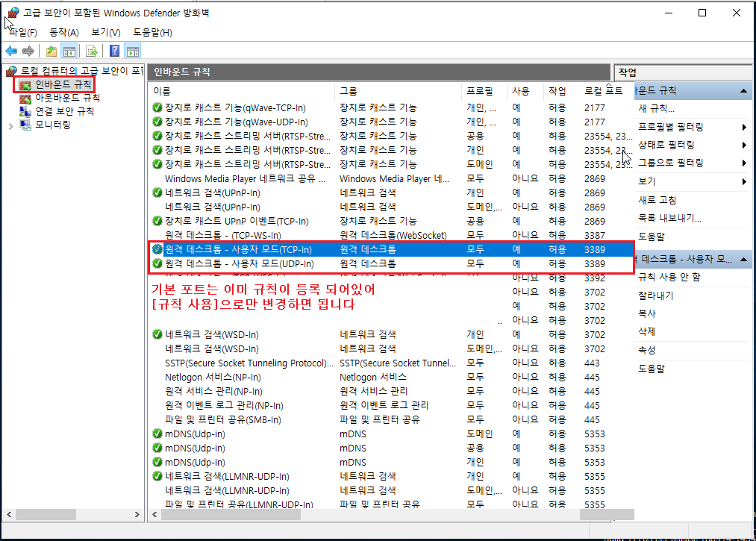Select the Windows Media Player 네트워크 공유 rule
This screenshot has height=541, width=756.
tap(390, 178)
